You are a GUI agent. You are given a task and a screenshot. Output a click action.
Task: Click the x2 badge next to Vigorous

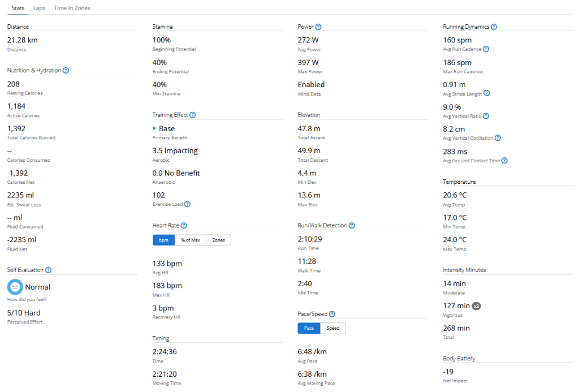[477, 306]
